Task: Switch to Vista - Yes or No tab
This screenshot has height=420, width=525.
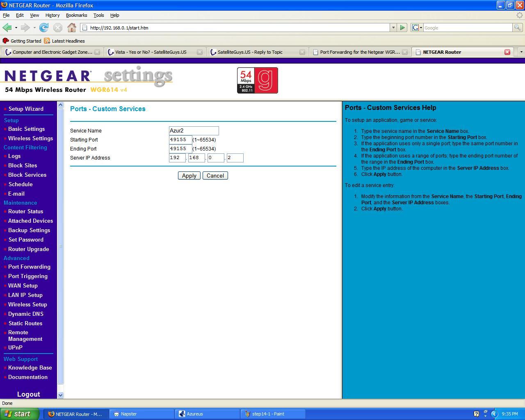Action: (154, 52)
